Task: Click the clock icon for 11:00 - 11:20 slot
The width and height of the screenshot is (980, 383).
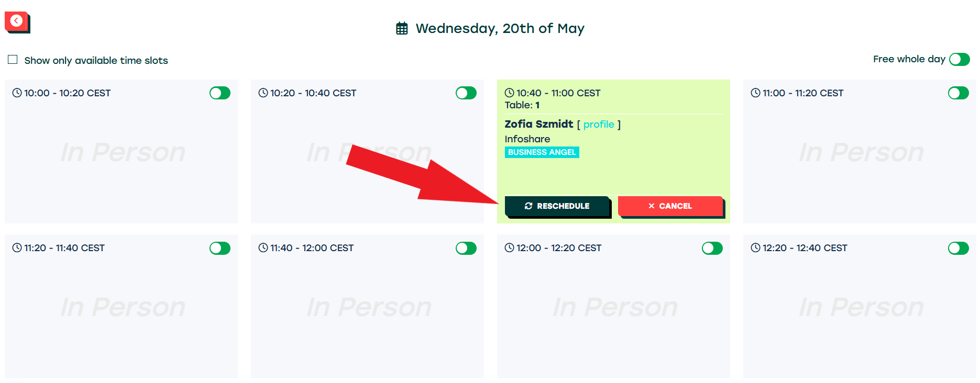Action: point(756,93)
